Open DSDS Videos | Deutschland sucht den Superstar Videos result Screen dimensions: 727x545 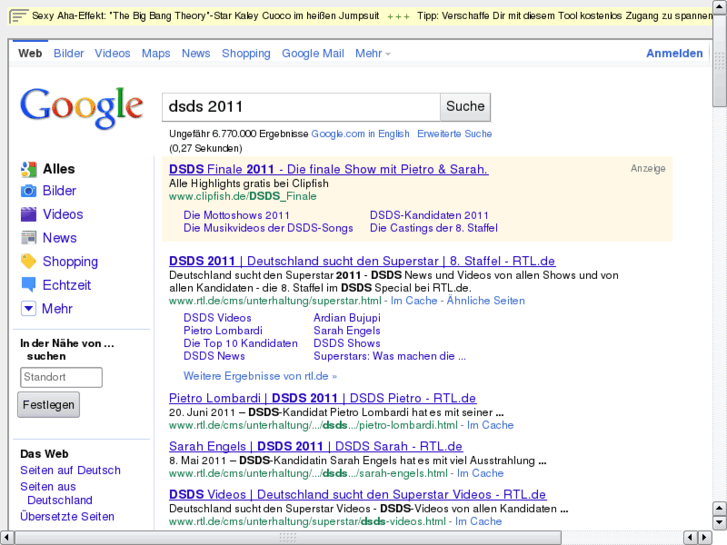click(357, 494)
